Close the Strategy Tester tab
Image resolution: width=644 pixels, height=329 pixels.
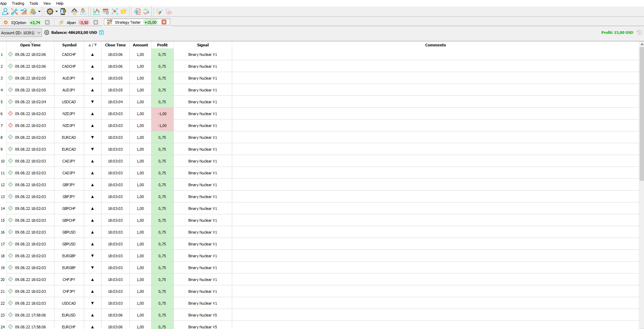164,22
